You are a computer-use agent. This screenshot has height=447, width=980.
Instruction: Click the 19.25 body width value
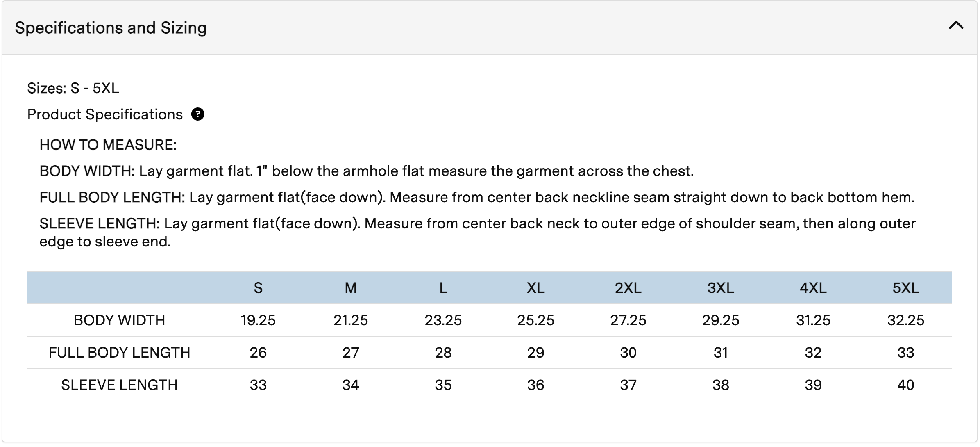coord(258,320)
